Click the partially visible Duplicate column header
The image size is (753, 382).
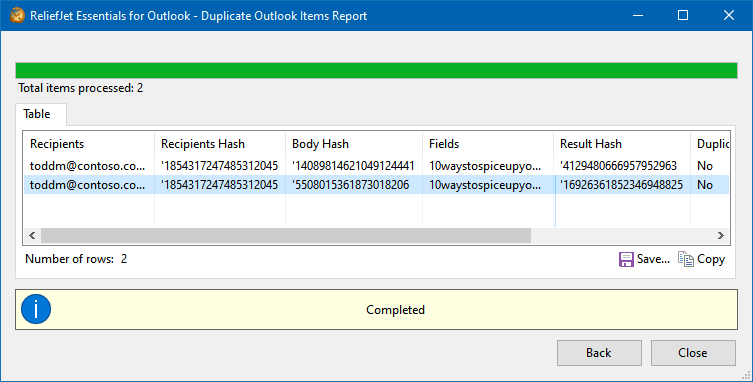coord(710,144)
